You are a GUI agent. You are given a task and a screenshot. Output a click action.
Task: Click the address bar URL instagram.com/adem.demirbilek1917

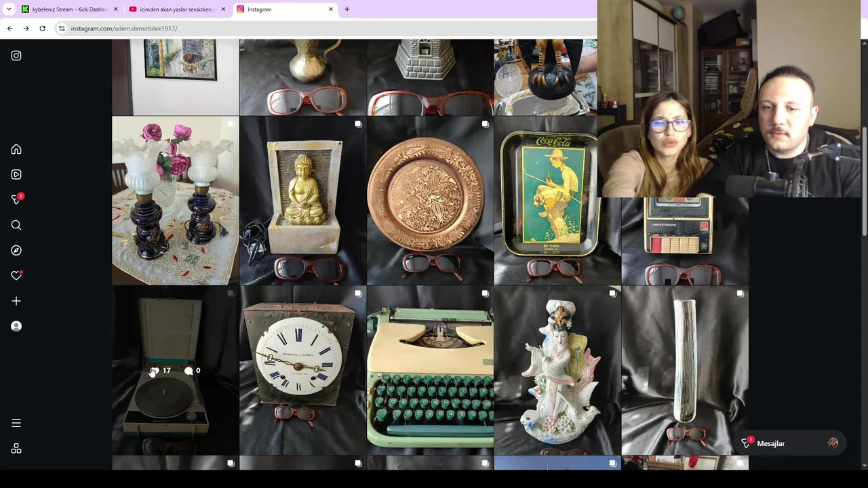pos(124,28)
